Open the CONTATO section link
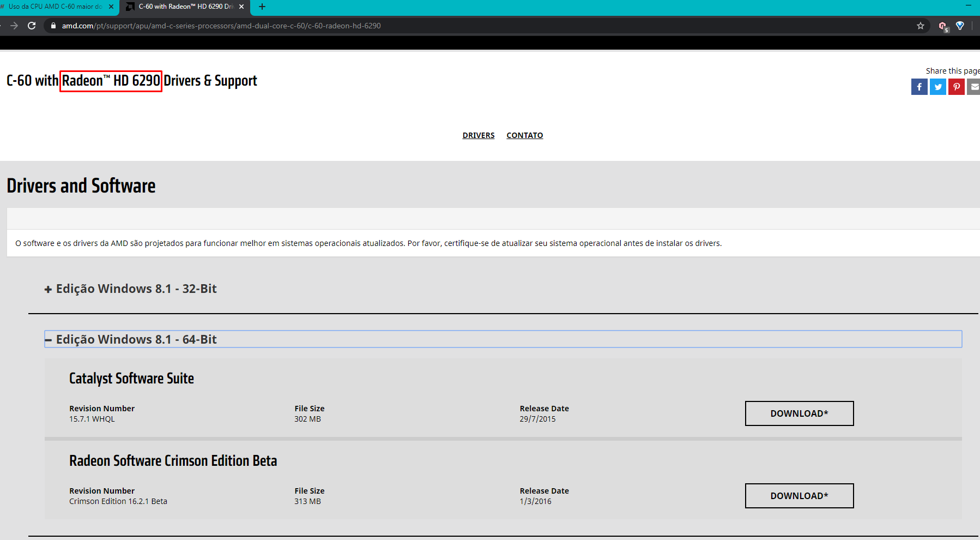 click(525, 135)
